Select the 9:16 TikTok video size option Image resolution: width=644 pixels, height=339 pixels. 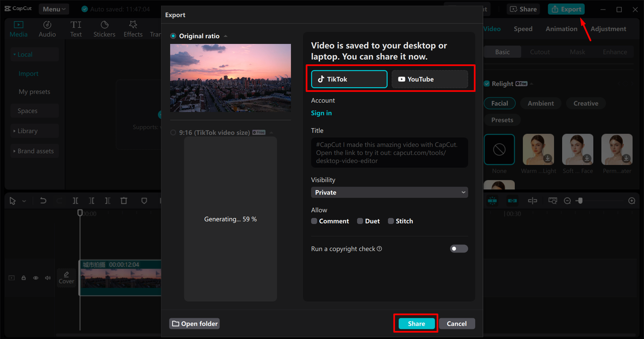pos(173,133)
